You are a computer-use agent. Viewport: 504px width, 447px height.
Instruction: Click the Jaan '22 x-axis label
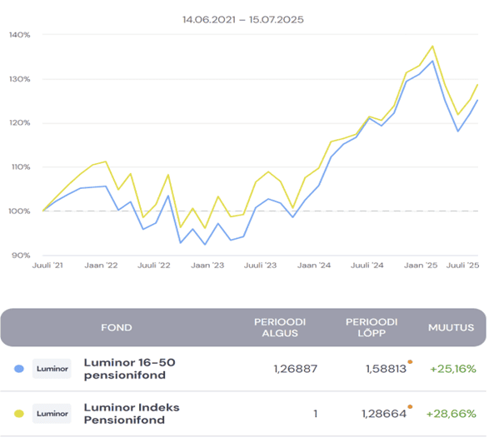pos(101,266)
